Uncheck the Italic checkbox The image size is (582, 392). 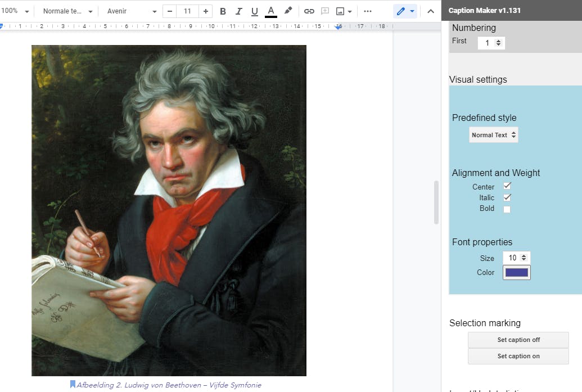point(507,197)
